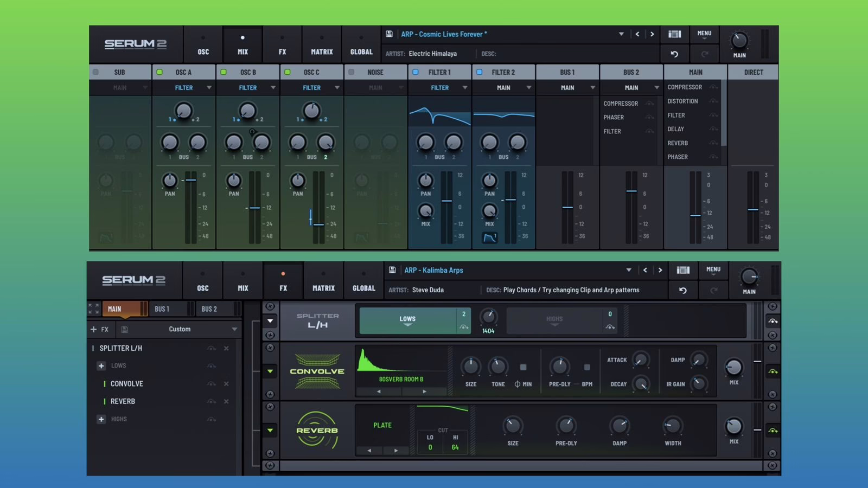Load the previous preset in the top window

coord(637,34)
